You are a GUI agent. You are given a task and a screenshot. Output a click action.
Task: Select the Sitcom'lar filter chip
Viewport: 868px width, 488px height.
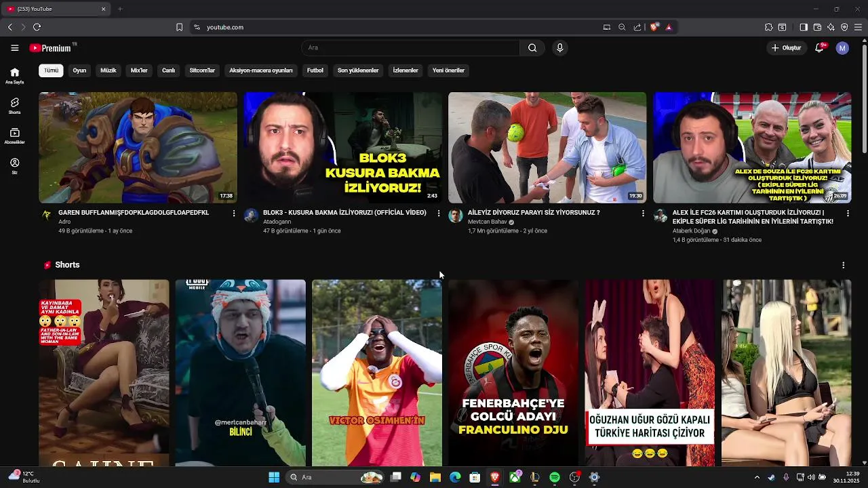coord(202,70)
